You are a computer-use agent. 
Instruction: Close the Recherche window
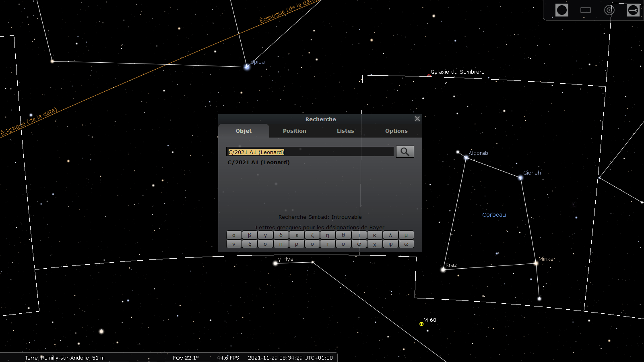point(417,119)
